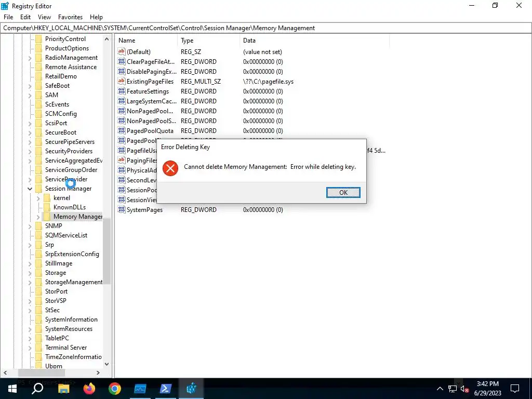Select the StorPort folder icon
Viewport: 532px width, 399px height.
(x=38, y=291)
